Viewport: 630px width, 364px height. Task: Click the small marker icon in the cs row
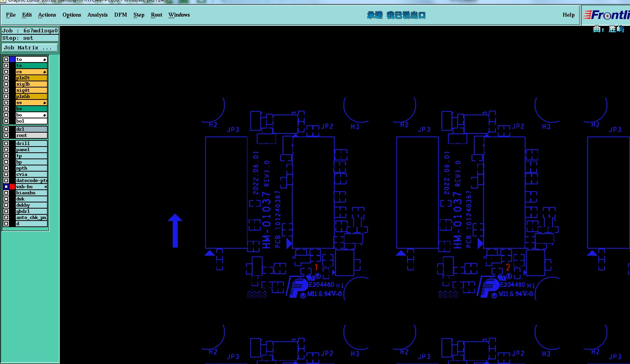pyautogui.click(x=45, y=72)
